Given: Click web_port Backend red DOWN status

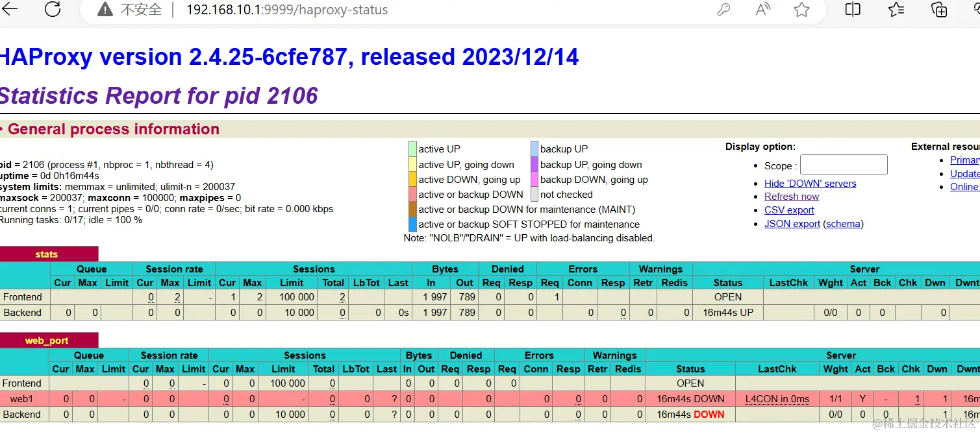Looking at the screenshot, I should click(x=709, y=415).
